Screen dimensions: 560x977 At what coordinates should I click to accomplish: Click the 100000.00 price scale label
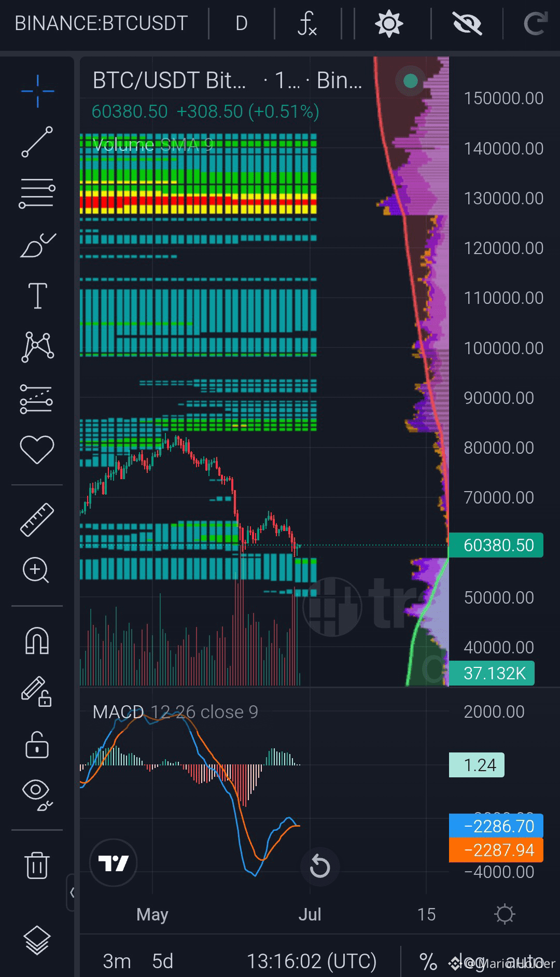(503, 348)
